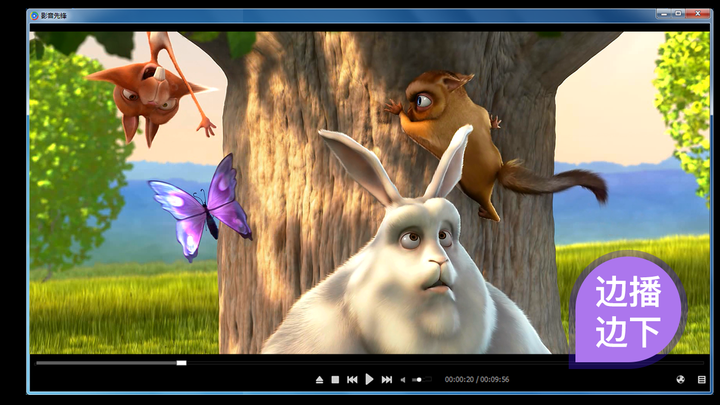Skip to the previous track
Viewport: 720px width, 405px height.
point(352,380)
